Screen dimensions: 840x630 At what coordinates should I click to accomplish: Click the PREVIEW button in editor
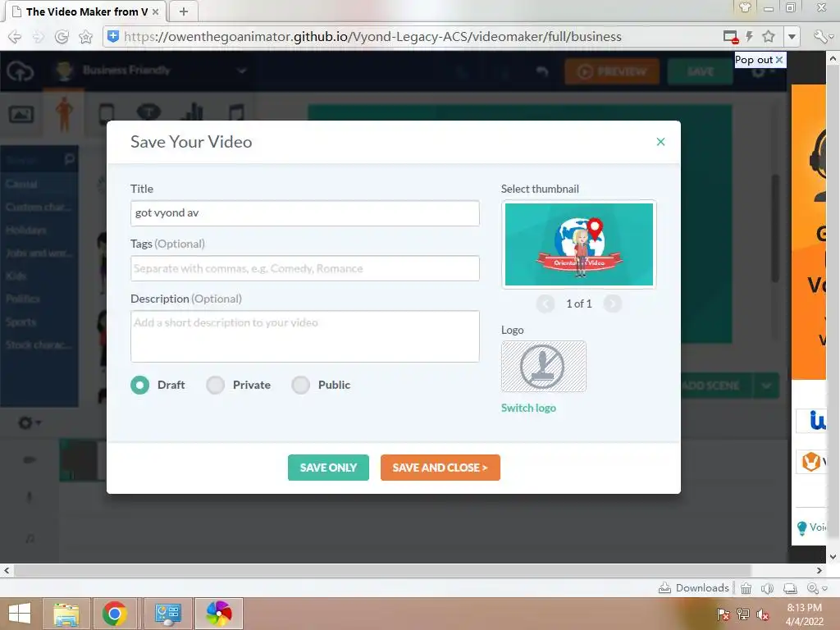coord(612,71)
